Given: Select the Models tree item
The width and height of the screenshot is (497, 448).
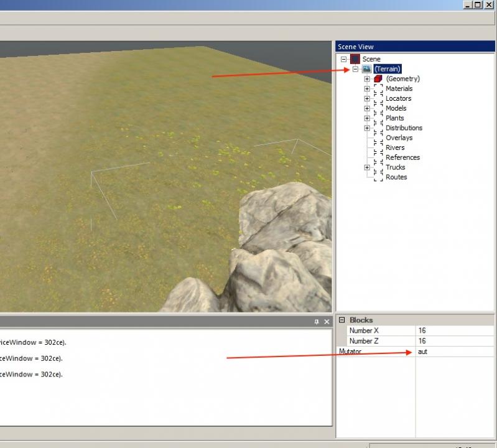Looking at the screenshot, I should 396,108.
